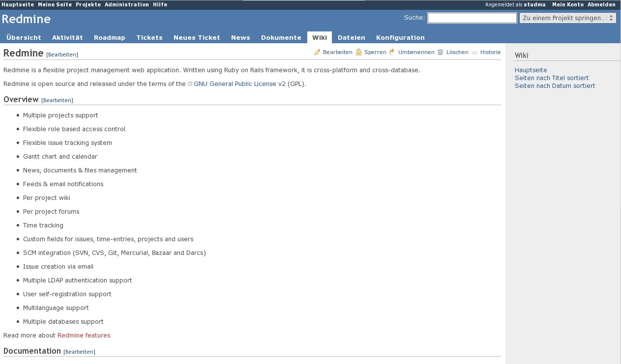Click 'Multiple LDAP authentication support' item
This screenshot has height=364, width=621.
coord(78,280)
